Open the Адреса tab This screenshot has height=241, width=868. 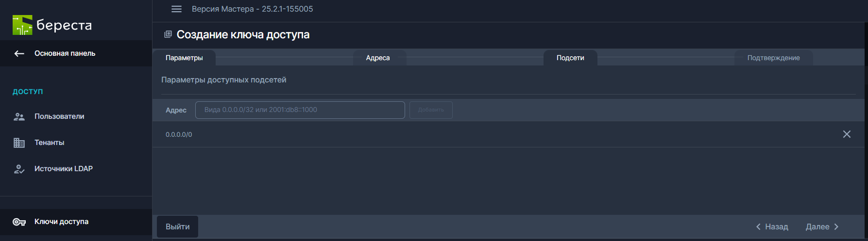(378, 58)
